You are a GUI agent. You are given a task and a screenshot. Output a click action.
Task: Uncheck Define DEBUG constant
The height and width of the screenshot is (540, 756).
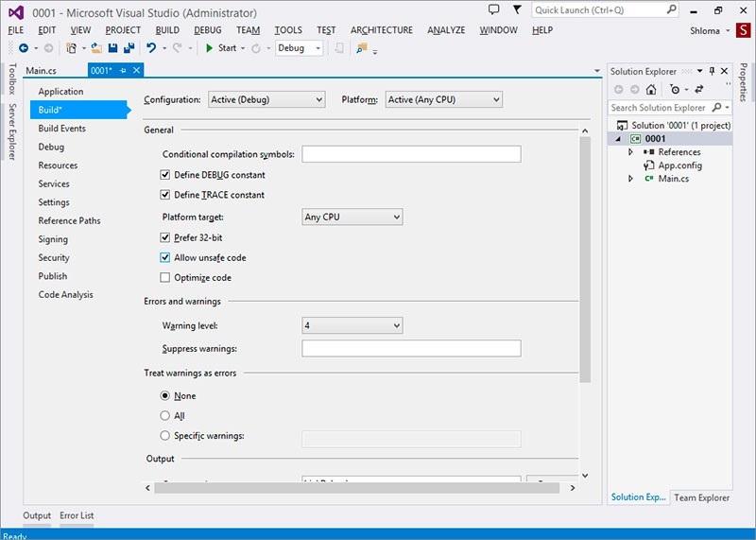tap(164, 175)
